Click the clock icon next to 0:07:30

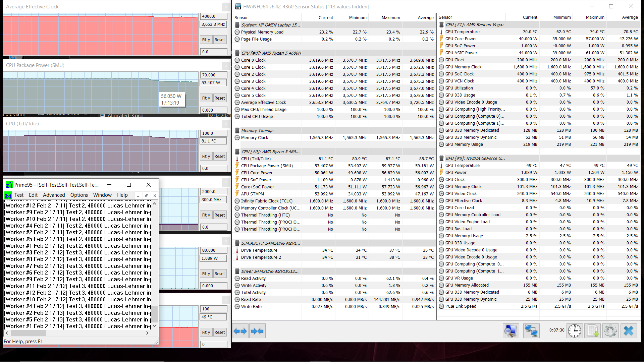575,331
